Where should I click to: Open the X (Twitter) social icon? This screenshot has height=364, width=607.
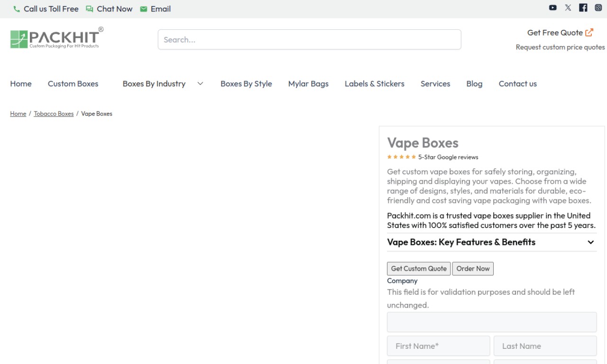pos(568,8)
